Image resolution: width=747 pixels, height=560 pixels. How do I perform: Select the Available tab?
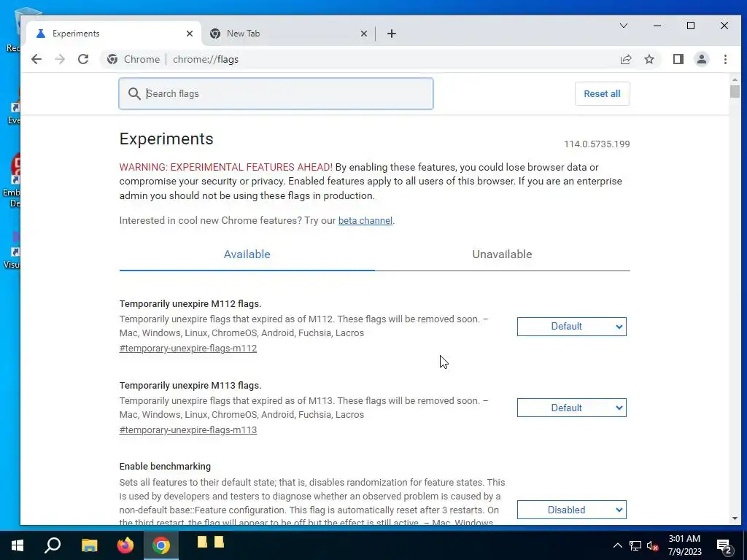247,254
